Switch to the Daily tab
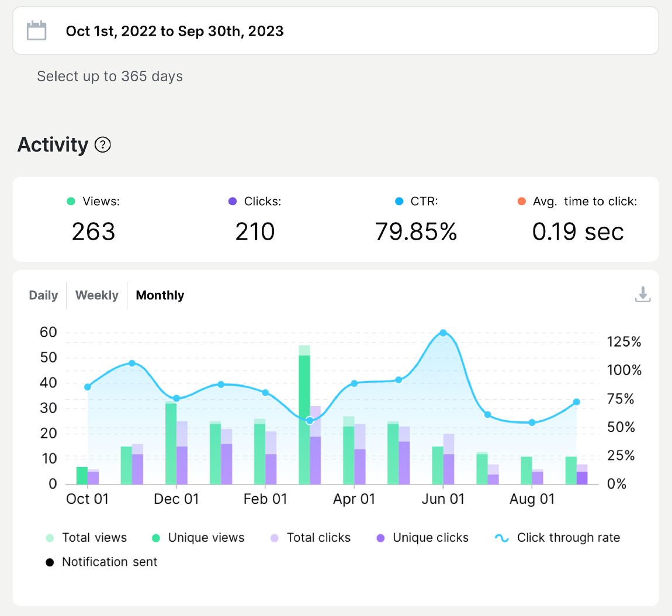This screenshot has height=616, width=672. [x=43, y=295]
